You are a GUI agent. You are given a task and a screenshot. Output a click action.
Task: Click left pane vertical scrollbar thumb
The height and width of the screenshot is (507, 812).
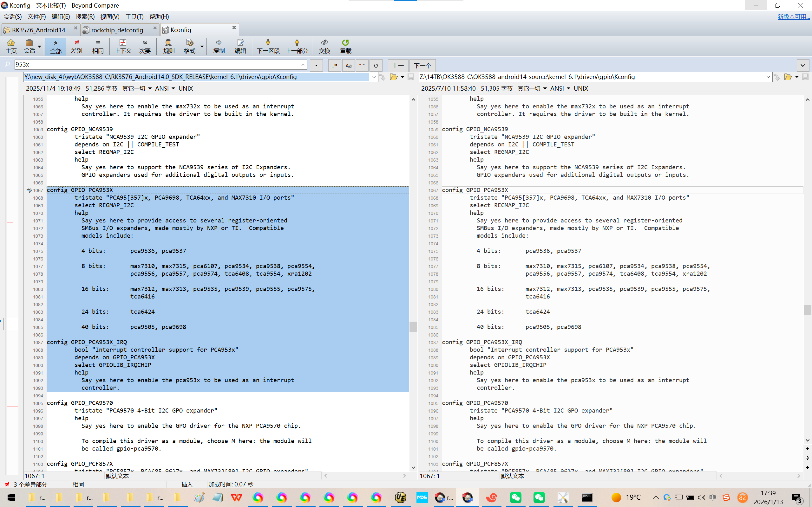pyautogui.click(x=413, y=326)
